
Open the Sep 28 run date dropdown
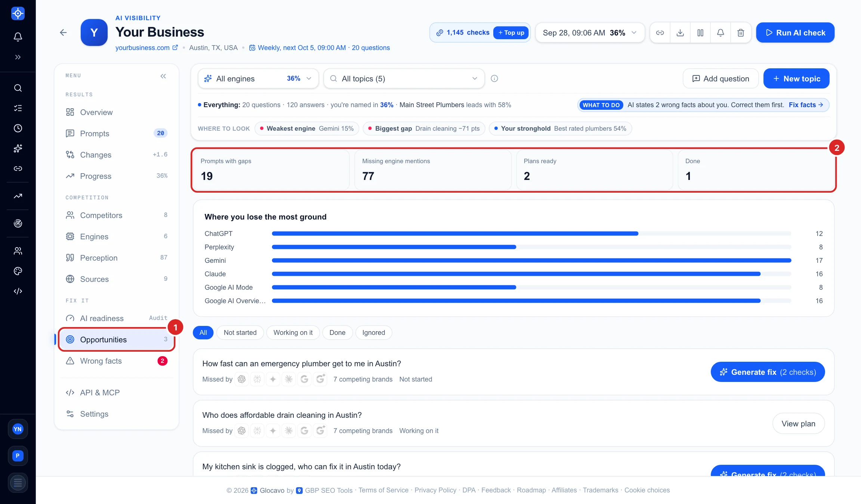point(590,33)
